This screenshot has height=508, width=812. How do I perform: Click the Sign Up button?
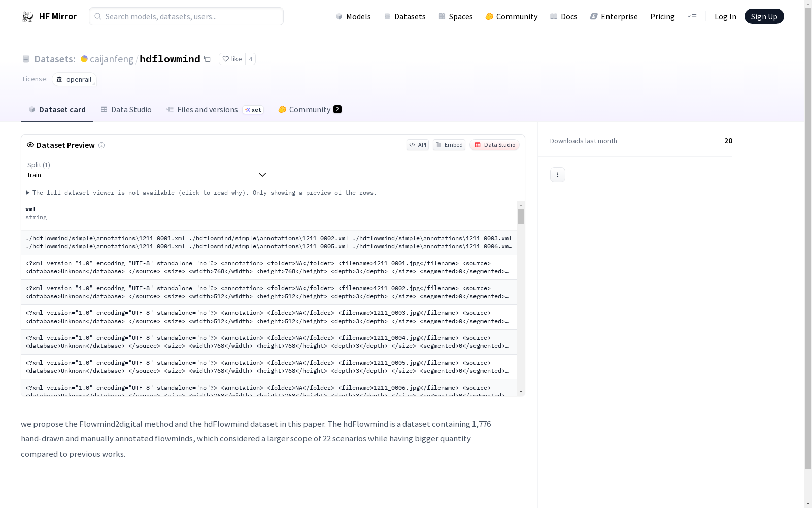point(764,16)
